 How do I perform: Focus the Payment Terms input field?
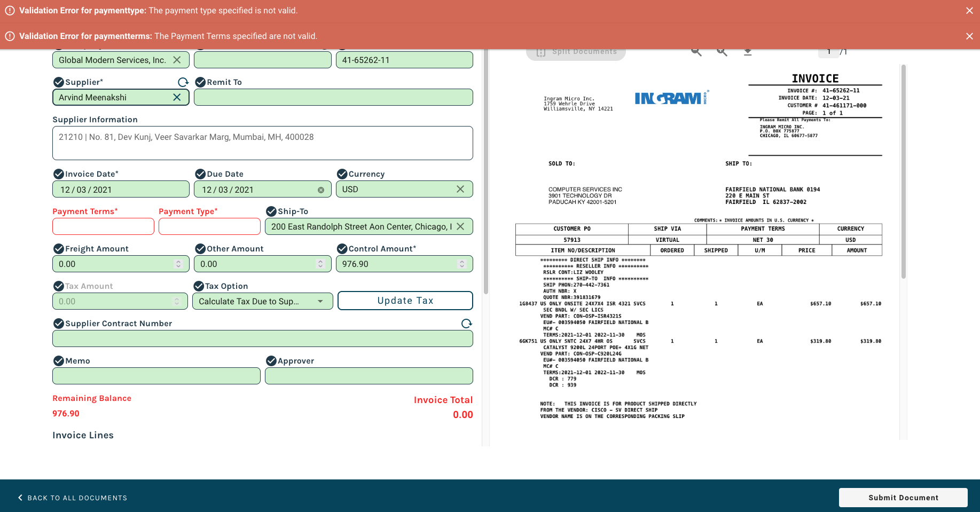coord(103,226)
